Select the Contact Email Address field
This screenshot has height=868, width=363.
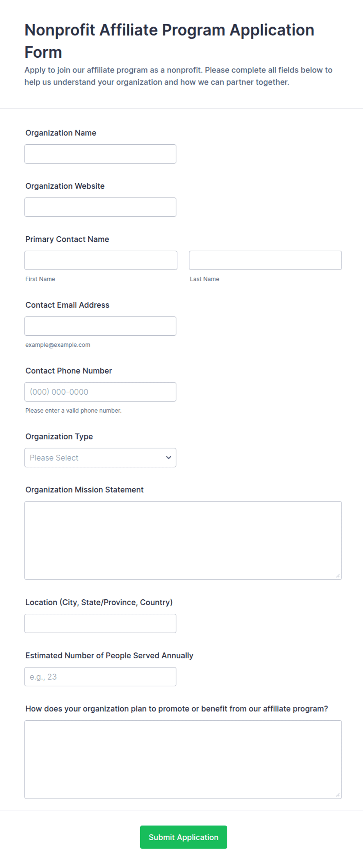(x=100, y=326)
